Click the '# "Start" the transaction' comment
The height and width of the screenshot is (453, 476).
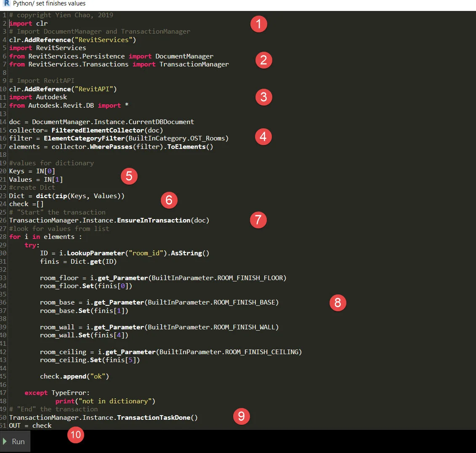pos(57,212)
